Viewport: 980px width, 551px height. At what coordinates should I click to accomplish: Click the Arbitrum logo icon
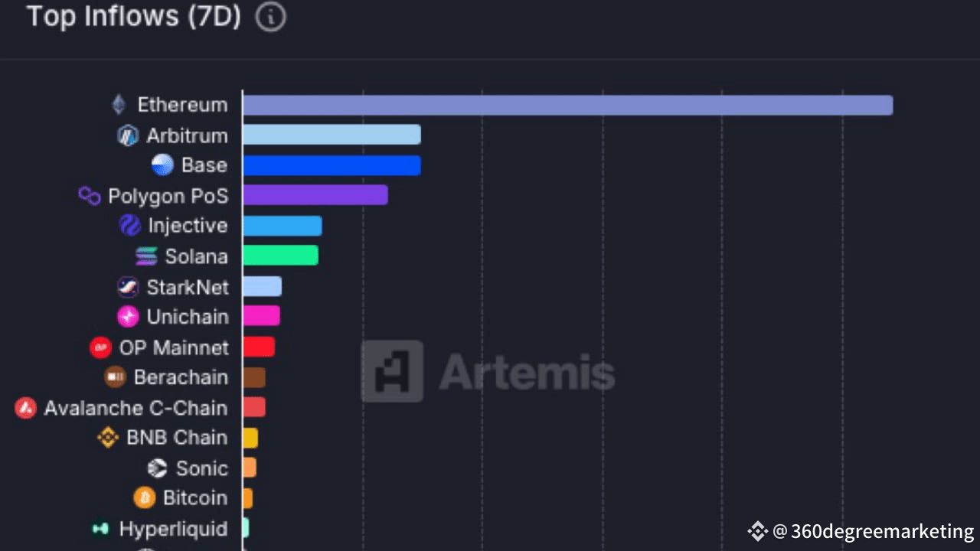click(127, 135)
